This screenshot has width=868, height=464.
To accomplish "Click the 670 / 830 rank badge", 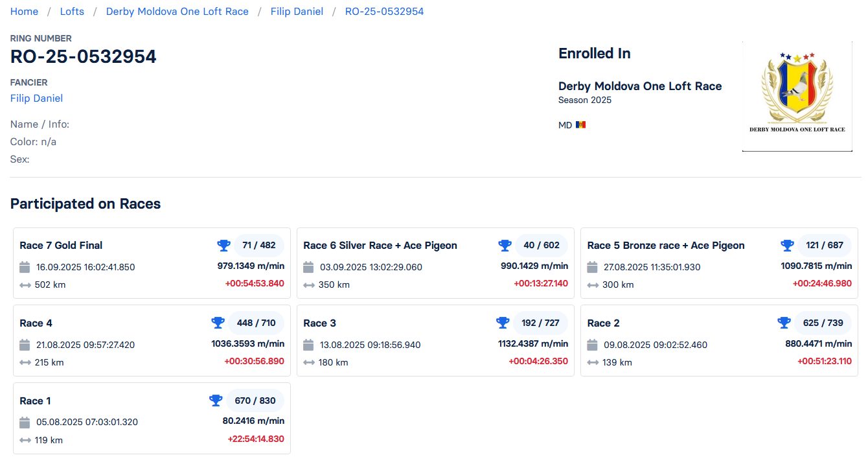I will point(255,400).
